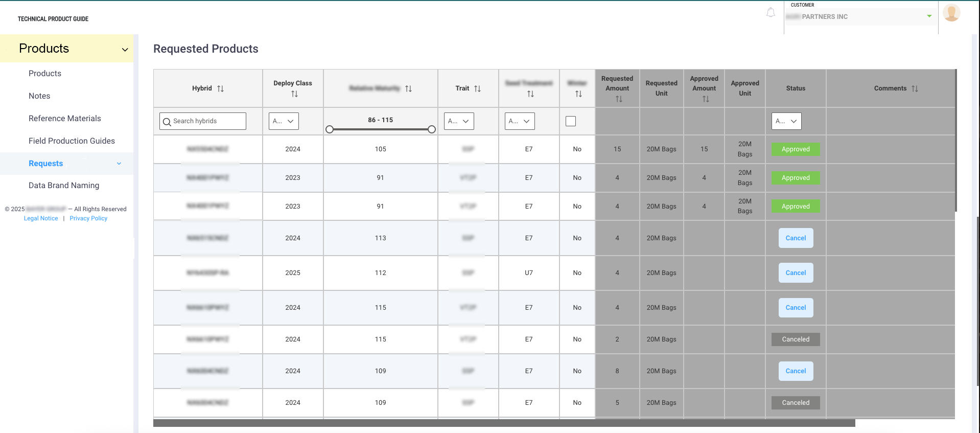Sort by Trait column arrows

[x=477, y=88]
